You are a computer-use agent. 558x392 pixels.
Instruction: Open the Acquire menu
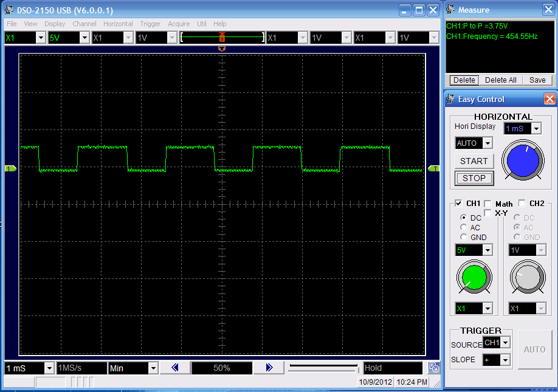pyautogui.click(x=179, y=24)
